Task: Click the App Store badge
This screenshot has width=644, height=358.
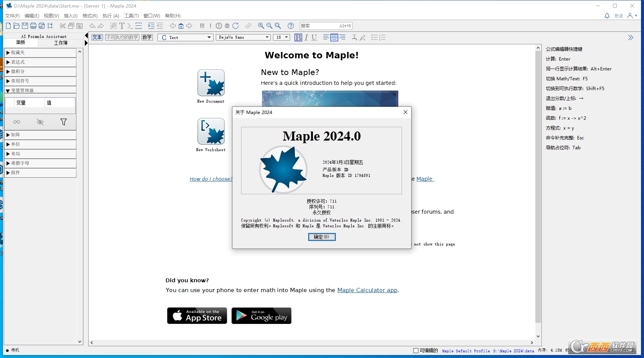Action: coord(197,316)
